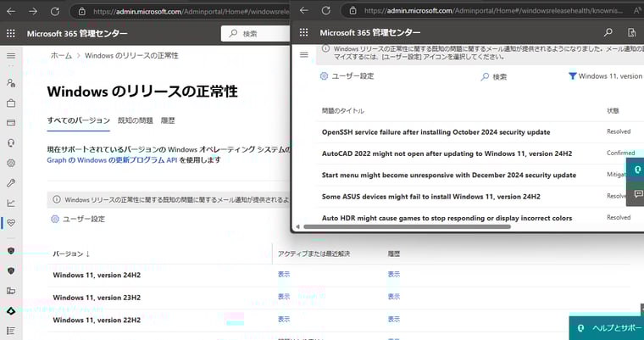
Task: Go back in the left browser window
Action: coord(11,12)
